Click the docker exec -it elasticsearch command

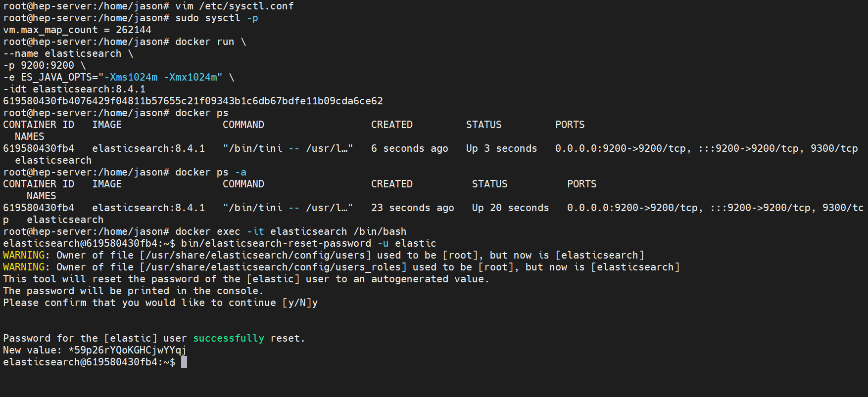point(290,231)
